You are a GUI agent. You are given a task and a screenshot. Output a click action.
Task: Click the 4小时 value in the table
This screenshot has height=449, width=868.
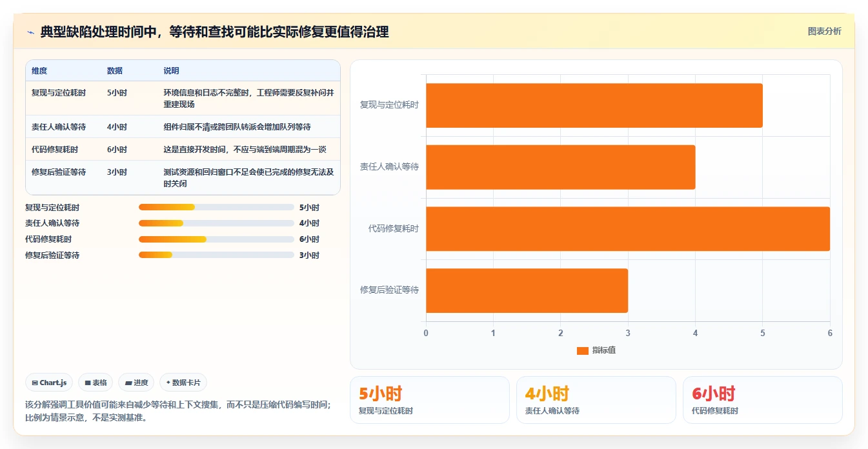tap(117, 127)
